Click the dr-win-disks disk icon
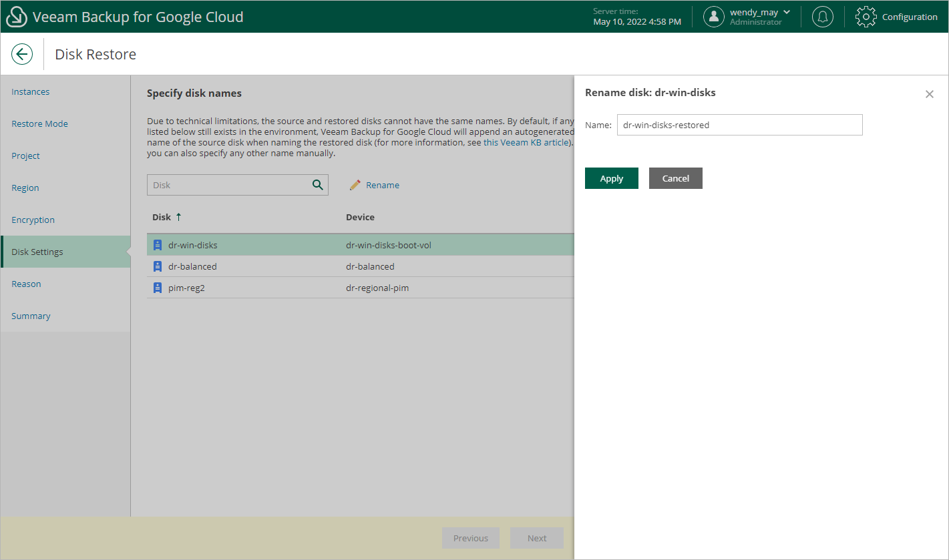Image resolution: width=949 pixels, height=560 pixels. tap(158, 245)
